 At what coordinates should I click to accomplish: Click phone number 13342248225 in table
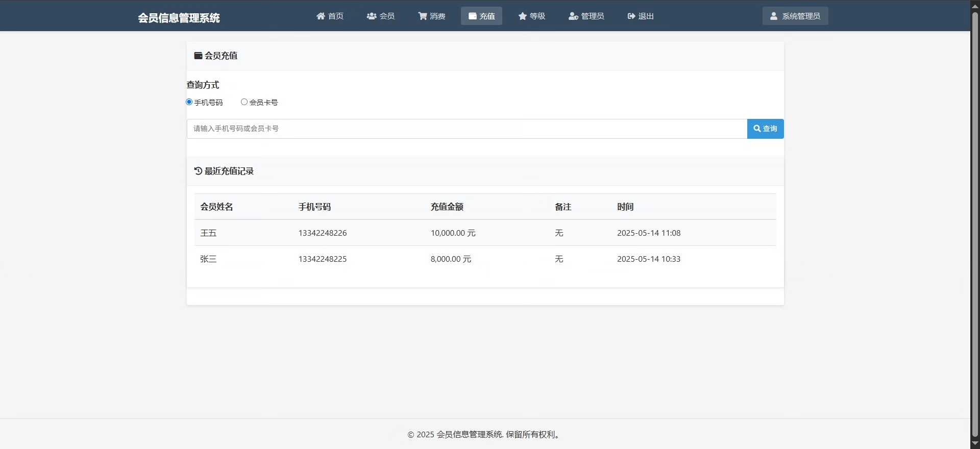(x=323, y=259)
